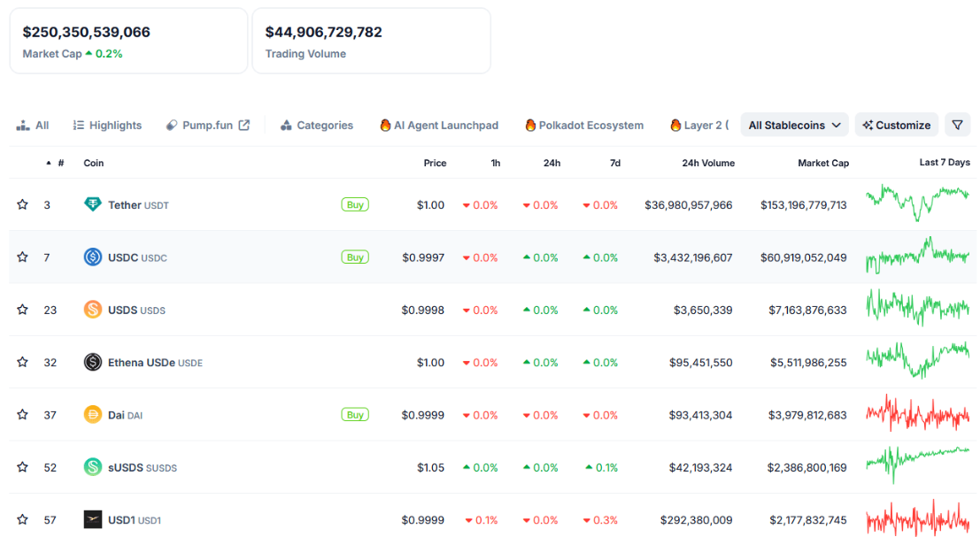Viewport: 980px width, 537px height.
Task: Click the $250,350,539,066 market cap card
Action: tap(128, 41)
